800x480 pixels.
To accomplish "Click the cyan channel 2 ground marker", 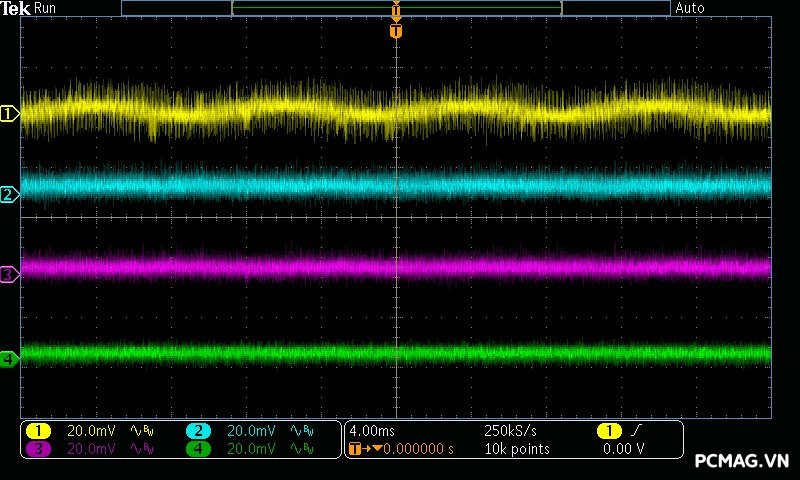I will [x=9, y=194].
